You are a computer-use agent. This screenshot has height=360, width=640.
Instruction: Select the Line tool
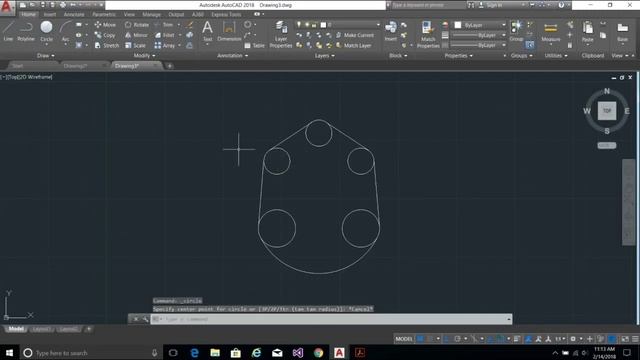pos(8,31)
